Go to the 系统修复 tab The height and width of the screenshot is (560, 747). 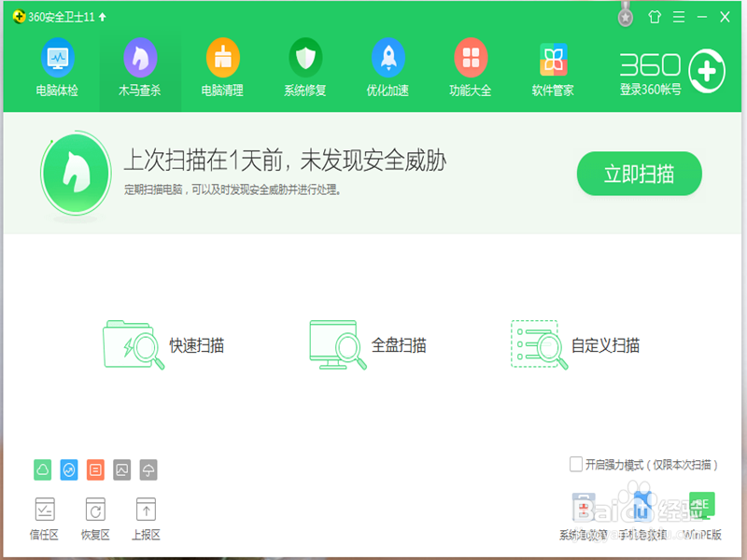point(305,67)
